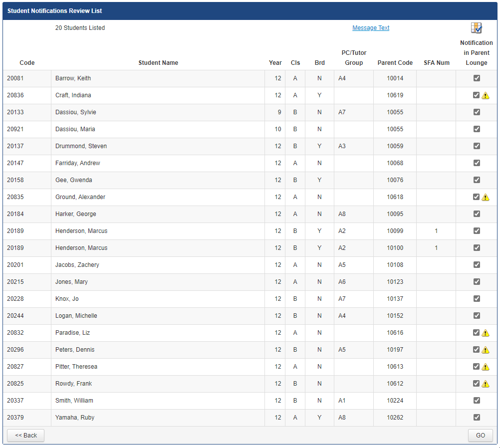
Task: Select student name Farriday, Andrew
Action: click(77, 163)
